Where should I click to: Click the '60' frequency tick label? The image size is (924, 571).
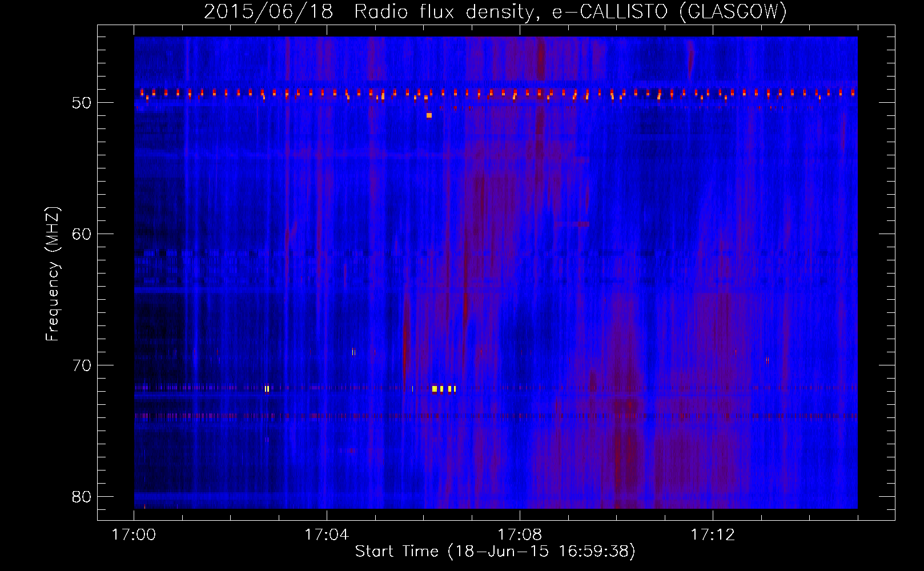(82, 234)
